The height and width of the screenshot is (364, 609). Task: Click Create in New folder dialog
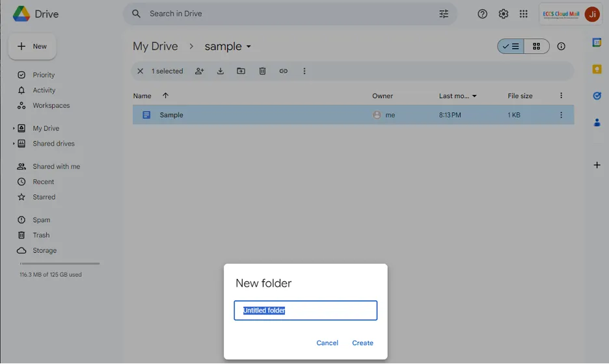362,343
